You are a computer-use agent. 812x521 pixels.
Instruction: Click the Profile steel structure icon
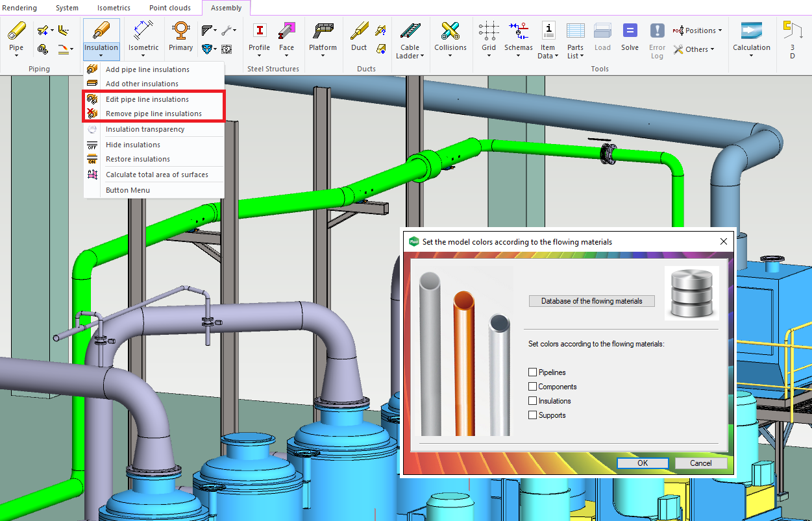point(259,31)
